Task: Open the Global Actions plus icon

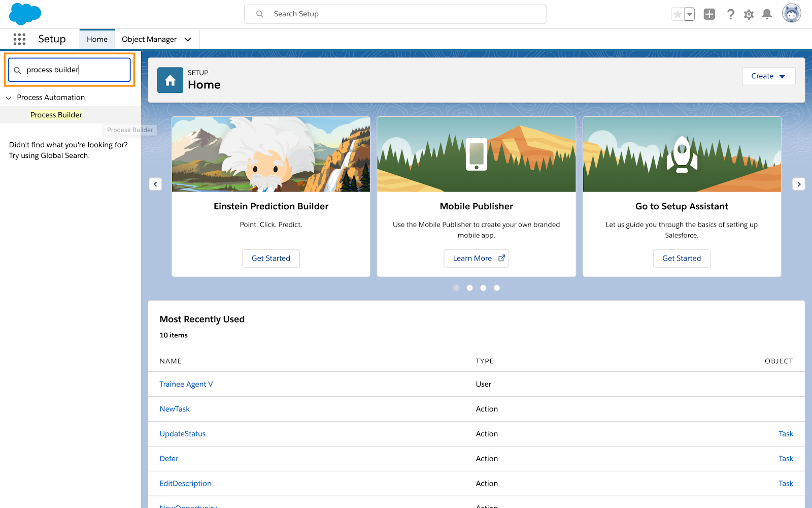Action: (709, 14)
